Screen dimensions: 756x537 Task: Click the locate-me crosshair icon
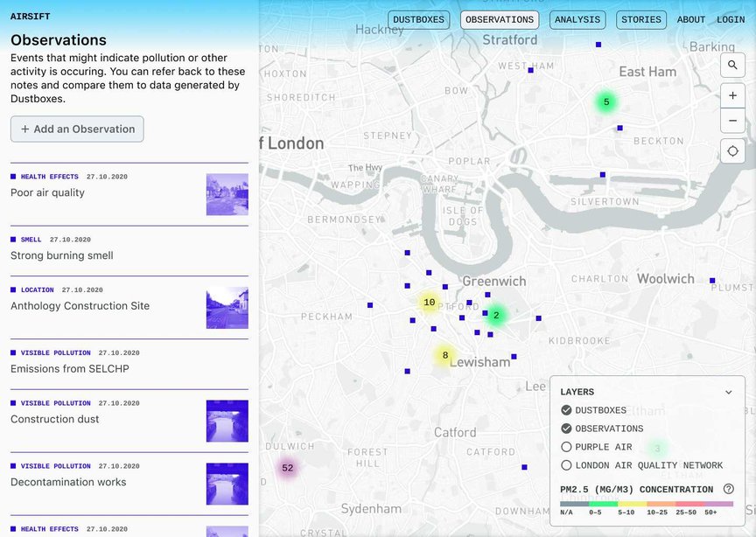click(x=732, y=151)
